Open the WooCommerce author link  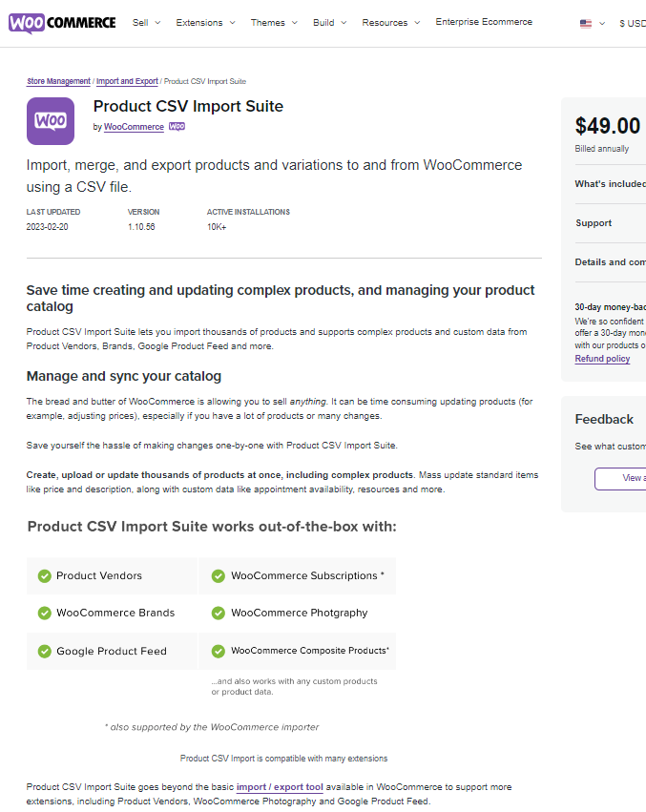click(x=134, y=127)
